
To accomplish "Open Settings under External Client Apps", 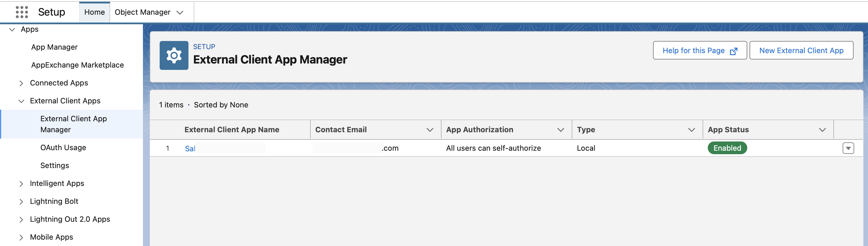I will point(54,166).
